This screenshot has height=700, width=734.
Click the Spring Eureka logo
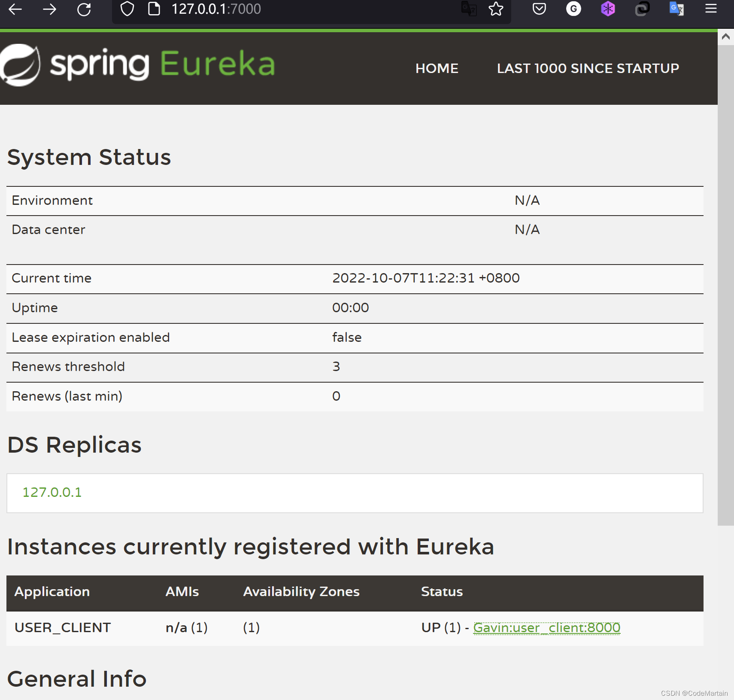point(137,65)
